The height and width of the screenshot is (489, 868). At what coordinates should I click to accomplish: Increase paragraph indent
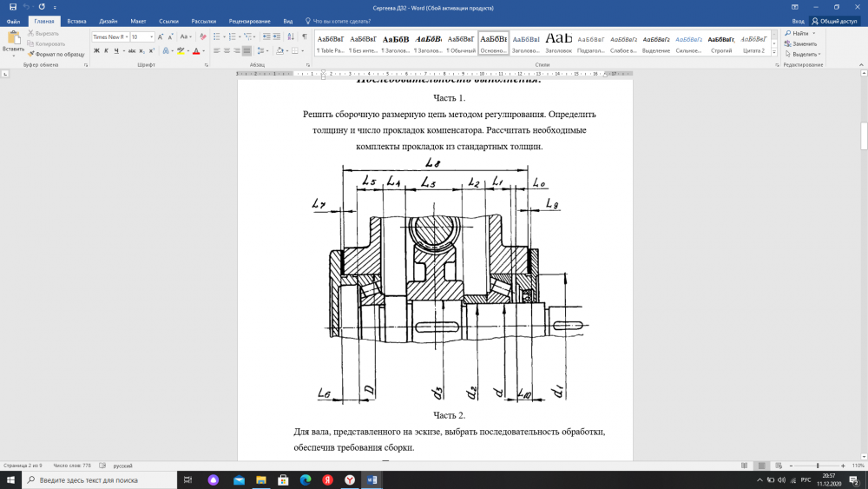[277, 37]
